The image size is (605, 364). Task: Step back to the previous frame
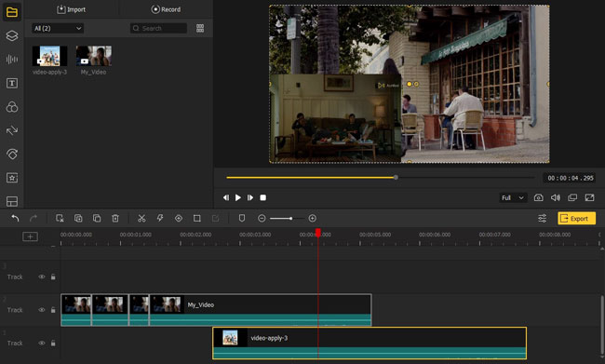pos(226,197)
